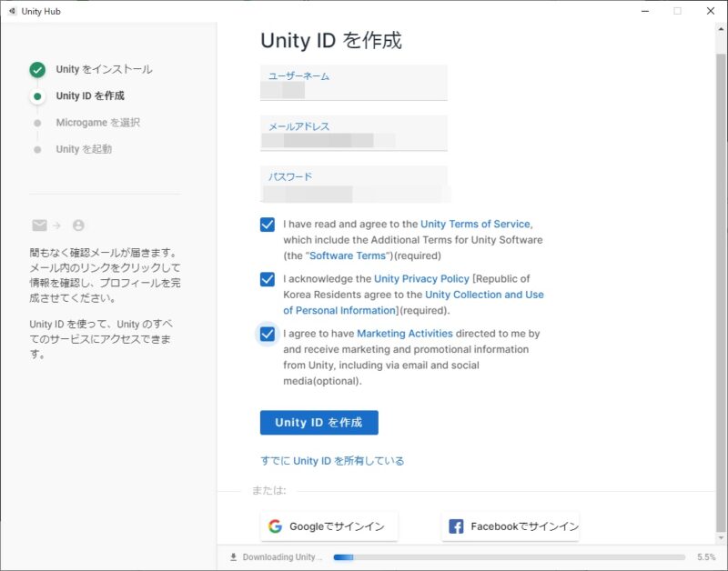Click the メールアドレス input field
Screen dimensions: 728x571
click(354, 133)
